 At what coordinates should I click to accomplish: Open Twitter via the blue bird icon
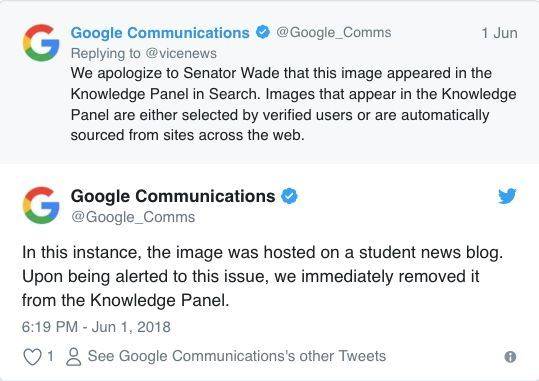click(x=507, y=196)
